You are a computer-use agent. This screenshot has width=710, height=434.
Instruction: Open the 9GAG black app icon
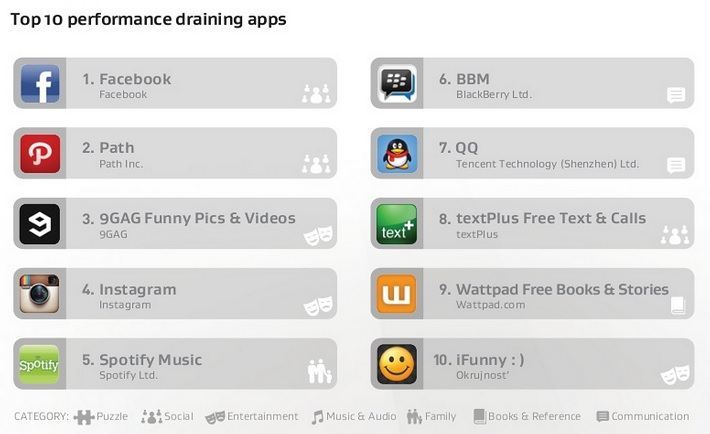click(x=40, y=223)
